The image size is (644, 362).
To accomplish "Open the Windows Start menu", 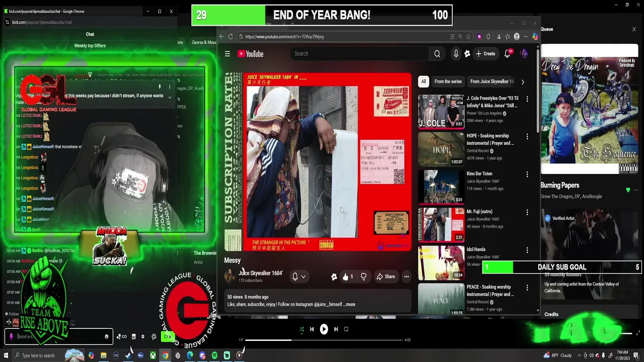I will (x=6, y=355).
